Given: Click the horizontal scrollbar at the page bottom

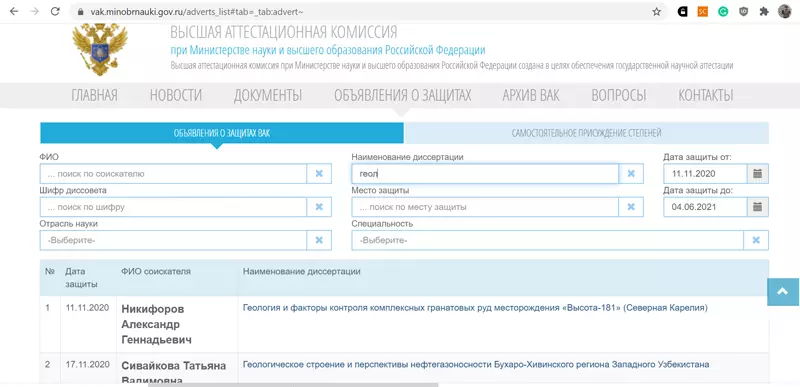Looking at the screenshot, I should (293, 385).
